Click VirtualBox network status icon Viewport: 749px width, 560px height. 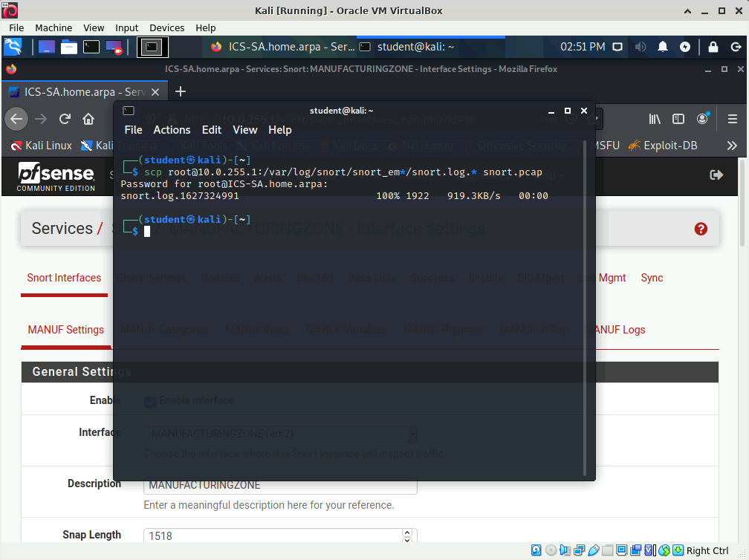click(580, 550)
